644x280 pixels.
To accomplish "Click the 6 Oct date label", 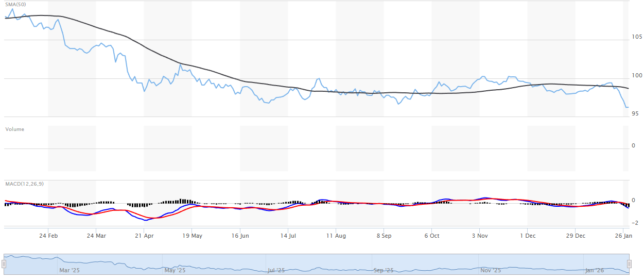I will point(432,236).
